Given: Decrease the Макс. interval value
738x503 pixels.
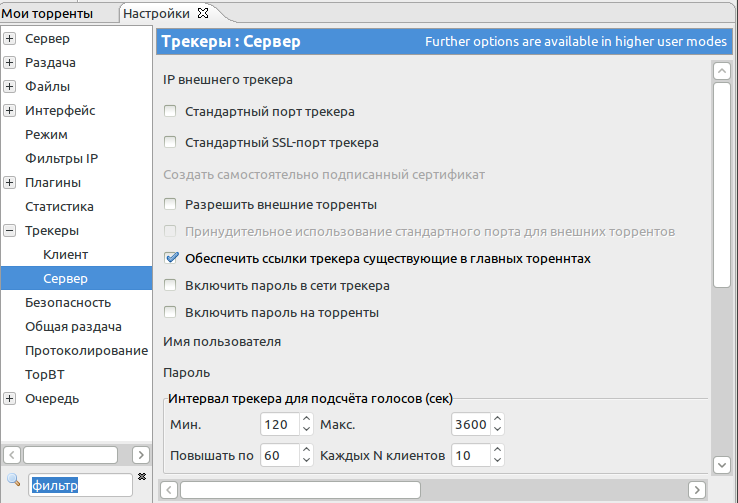Looking at the screenshot, I should coord(497,430).
